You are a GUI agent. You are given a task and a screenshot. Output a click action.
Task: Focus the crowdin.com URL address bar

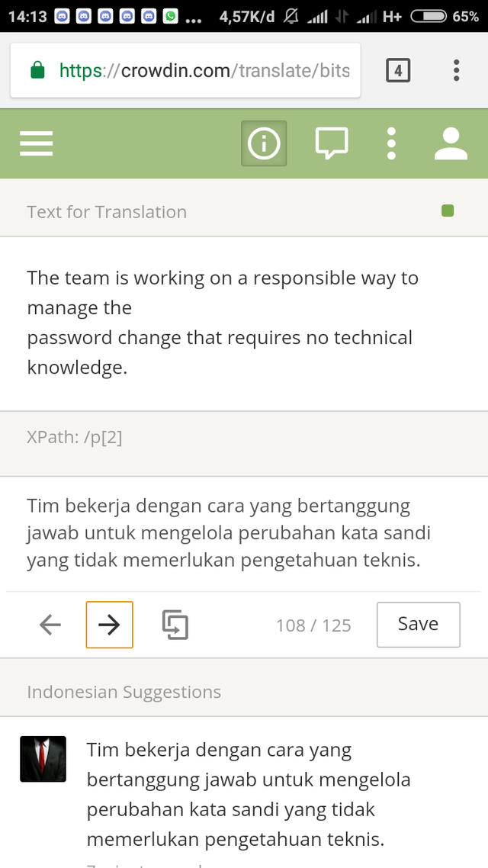185,70
